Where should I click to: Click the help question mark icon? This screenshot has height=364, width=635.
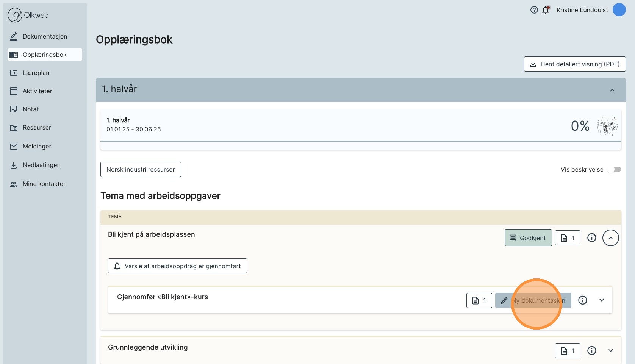pos(534,10)
